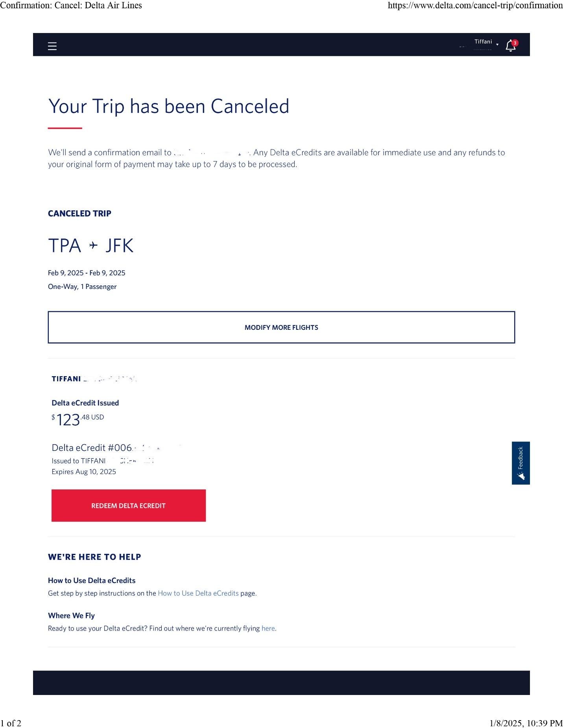Open the How to Use Delta eCredits link
Screen dimensions: 563x728
198,593
